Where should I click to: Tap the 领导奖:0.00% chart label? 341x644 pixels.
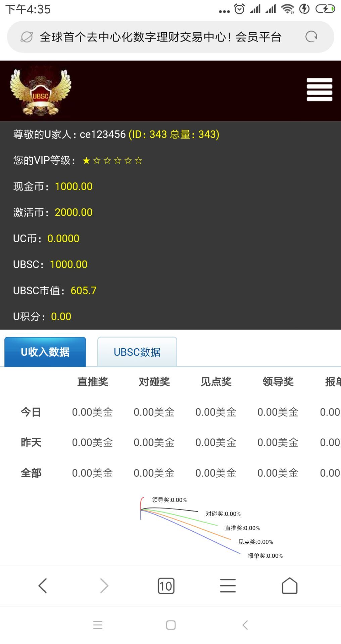coord(169,500)
